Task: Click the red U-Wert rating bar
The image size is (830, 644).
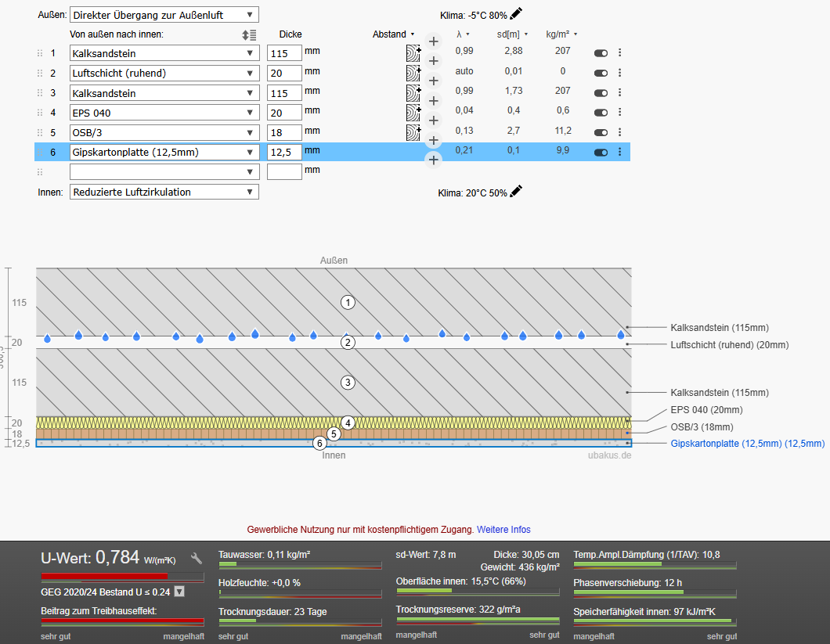Action: coord(122,576)
